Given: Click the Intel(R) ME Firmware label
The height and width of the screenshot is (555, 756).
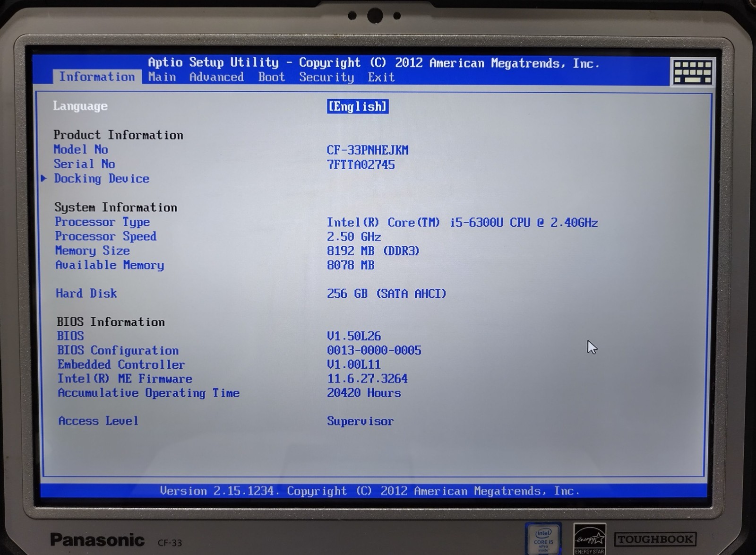Looking at the screenshot, I should tap(125, 379).
